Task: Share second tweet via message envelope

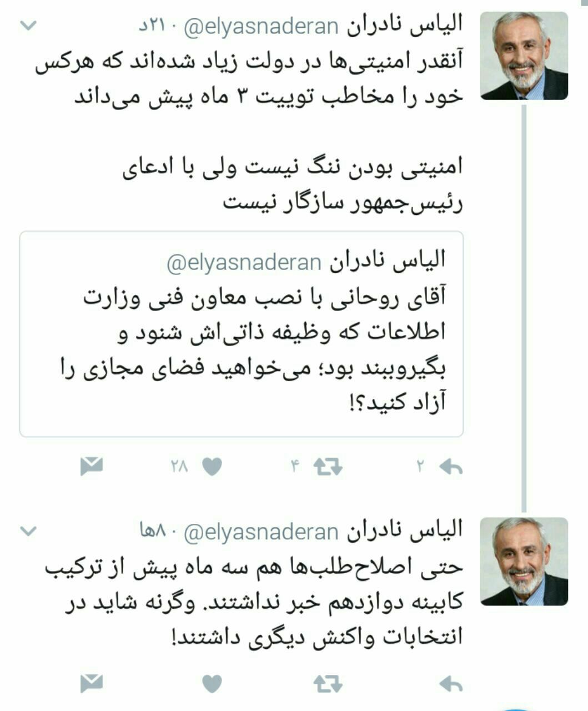Action: point(92,683)
